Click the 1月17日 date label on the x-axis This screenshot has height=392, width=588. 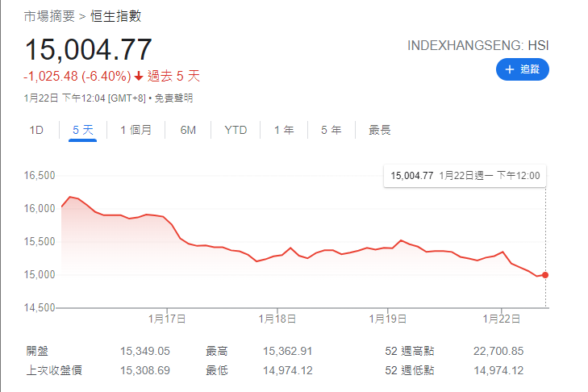tap(167, 319)
